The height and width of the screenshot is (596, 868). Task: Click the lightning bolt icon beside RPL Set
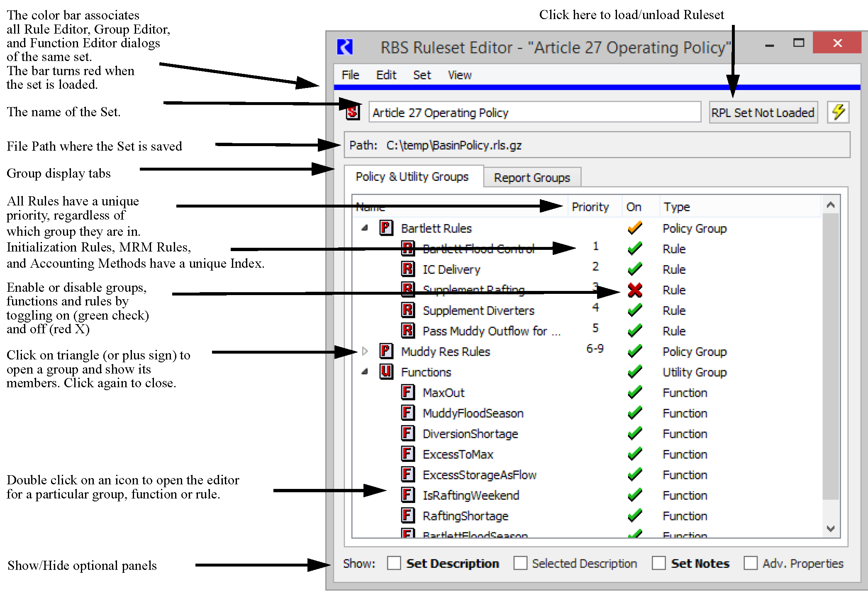pos(838,112)
